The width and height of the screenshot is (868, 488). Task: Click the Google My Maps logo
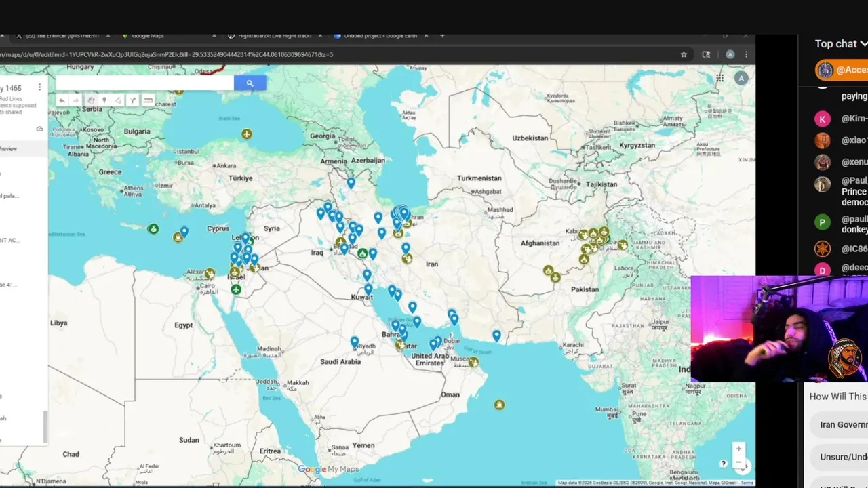pos(328,469)
